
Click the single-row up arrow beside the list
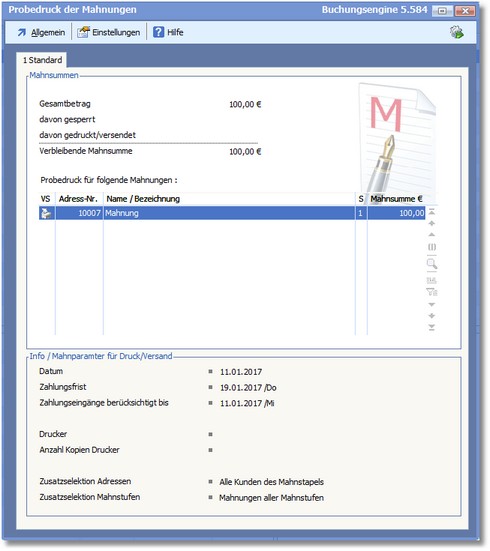point(432,234)
